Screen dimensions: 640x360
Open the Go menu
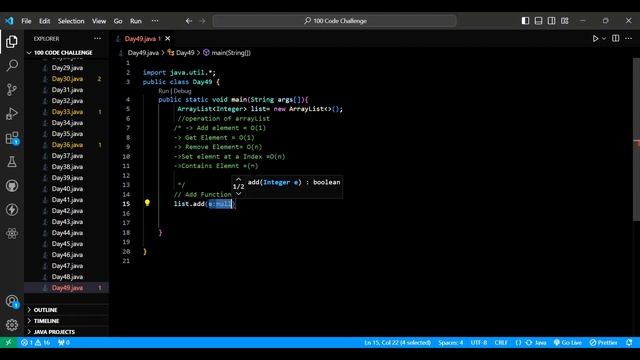click(118, 21)
